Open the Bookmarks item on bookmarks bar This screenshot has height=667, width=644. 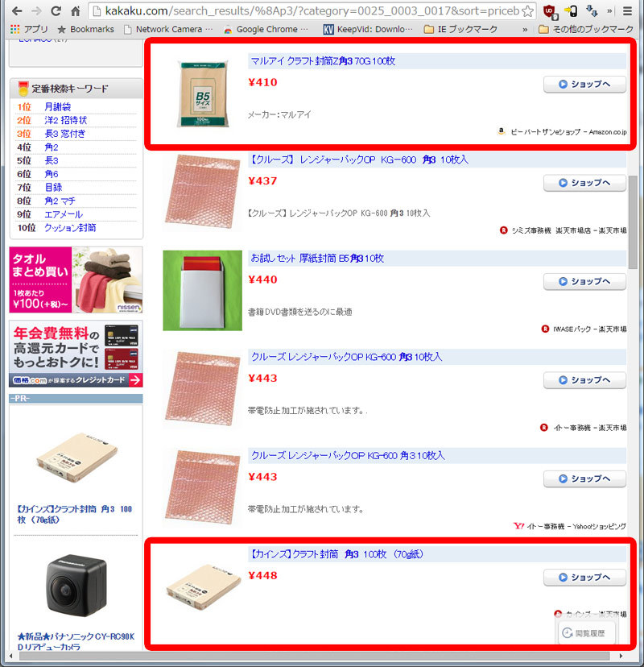pyautogui.click(x=86, y=29)
